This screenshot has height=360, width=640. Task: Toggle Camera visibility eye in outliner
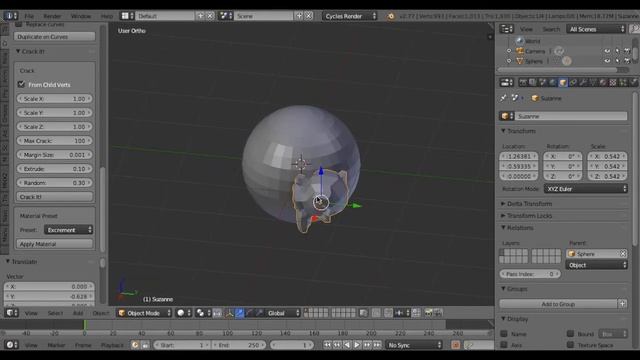(607, 51)
